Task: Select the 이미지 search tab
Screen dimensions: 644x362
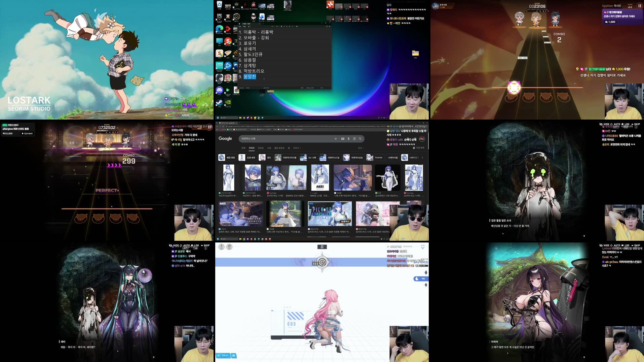Action: tap(252, 148)
